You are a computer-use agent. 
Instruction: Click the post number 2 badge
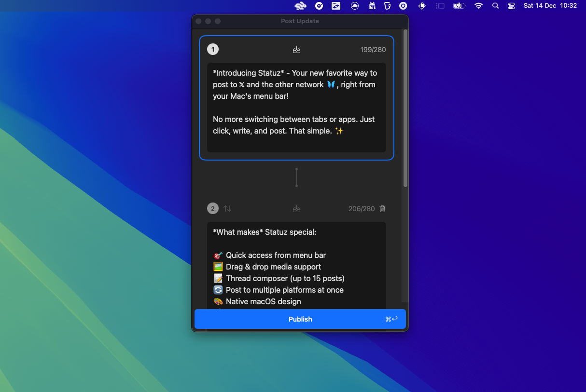[212, 208]
